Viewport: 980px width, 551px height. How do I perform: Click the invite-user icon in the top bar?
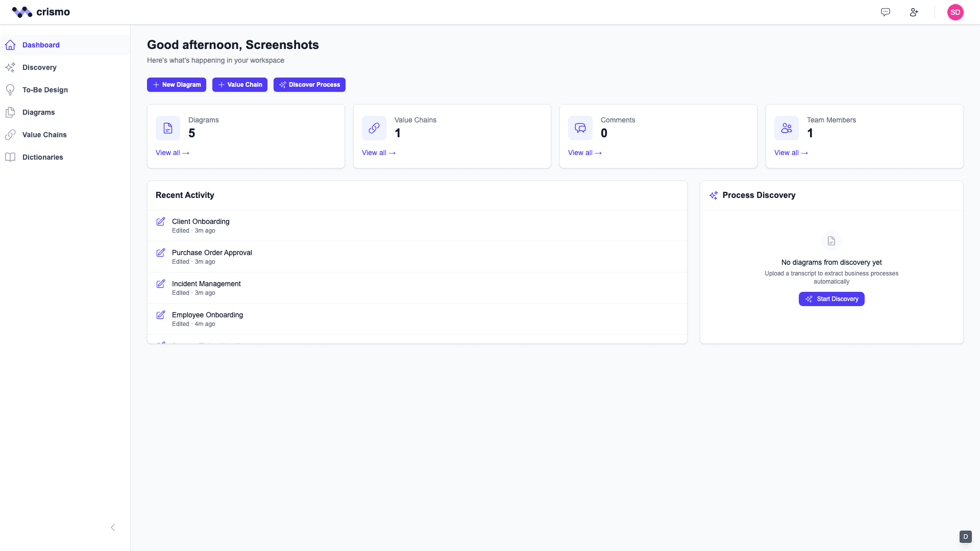(x=914, y=12)
